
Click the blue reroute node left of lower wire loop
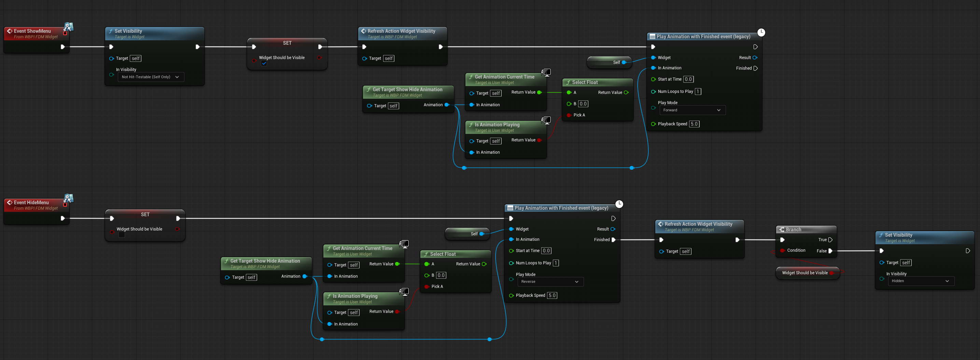click(x=322, y=339)
